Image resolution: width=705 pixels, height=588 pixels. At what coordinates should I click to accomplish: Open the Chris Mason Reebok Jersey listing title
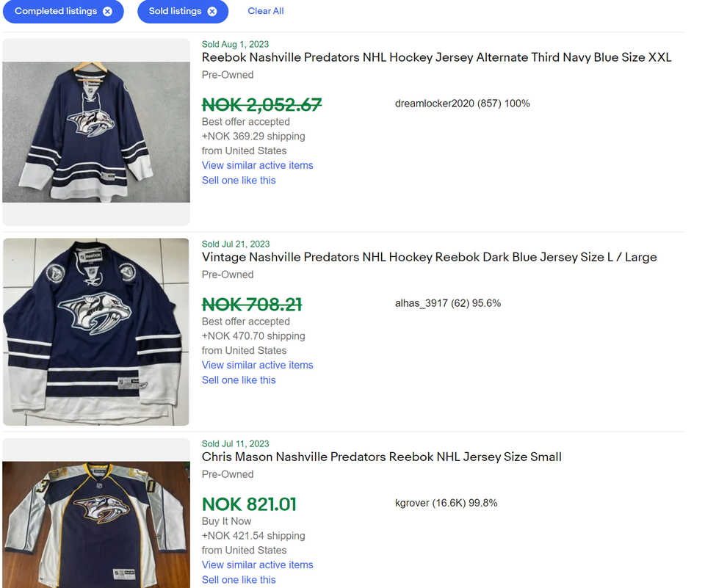[381, 457]
